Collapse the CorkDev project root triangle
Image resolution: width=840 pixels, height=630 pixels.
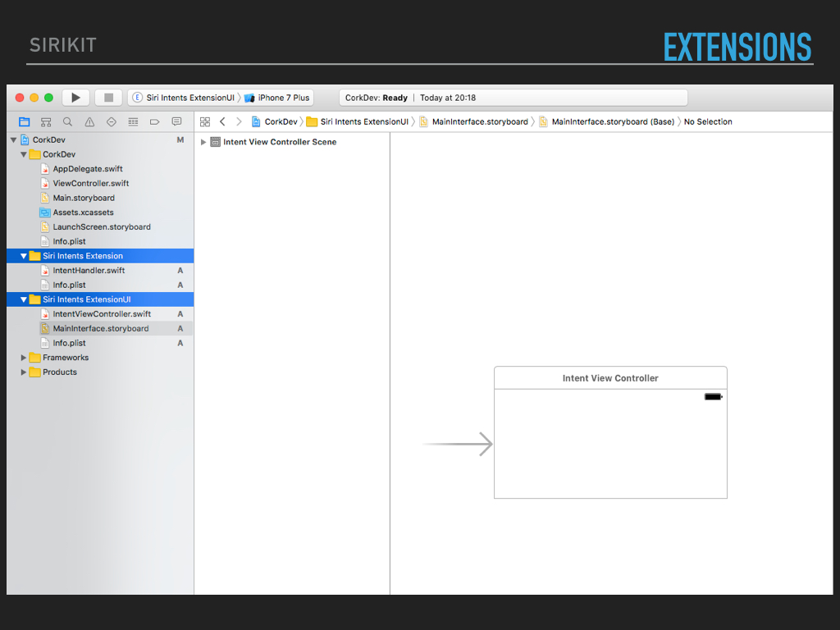coord(13,139)
